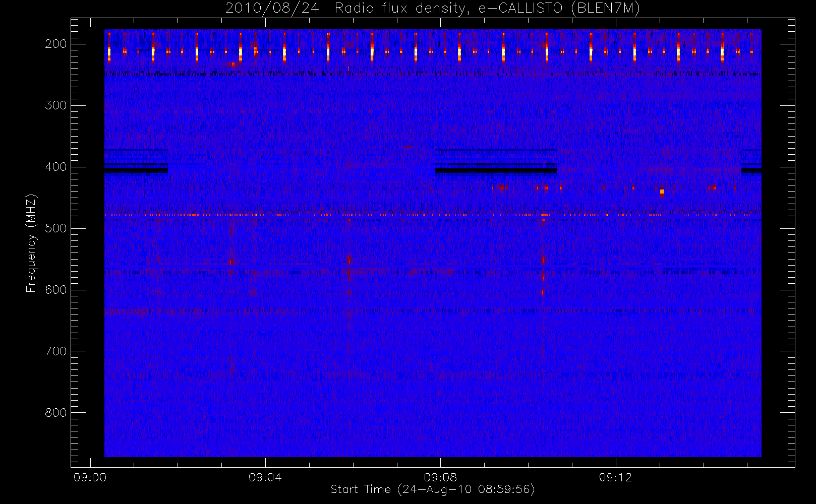This screenshot has height=504, width=816.
Task: Click the red vertical burst near 550 MHz at 09:06
Action: pos(348,260)
